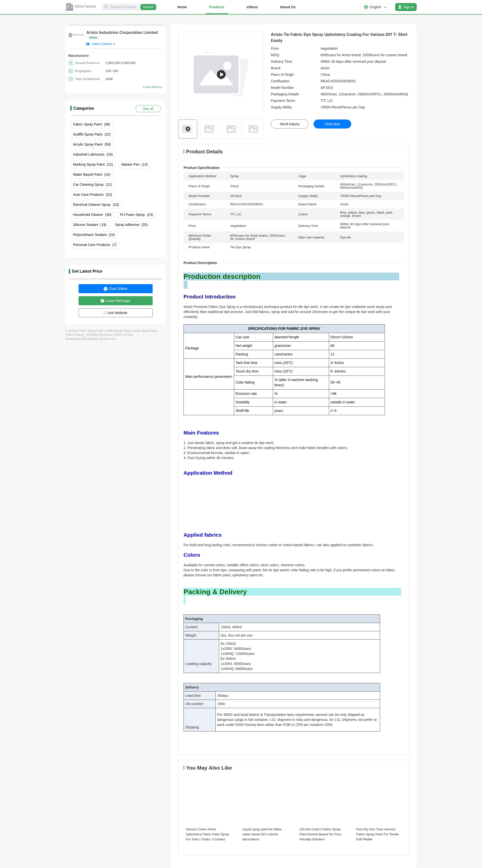
Task: Open Industrial Lubricants category
Action: (93, 155)
